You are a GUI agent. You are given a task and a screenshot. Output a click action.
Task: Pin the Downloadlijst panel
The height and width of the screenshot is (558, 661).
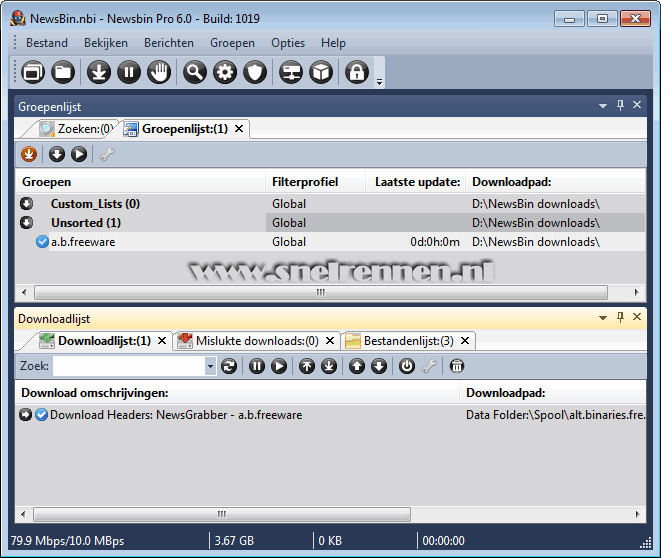pyautogui.click(x=620, y=317)
